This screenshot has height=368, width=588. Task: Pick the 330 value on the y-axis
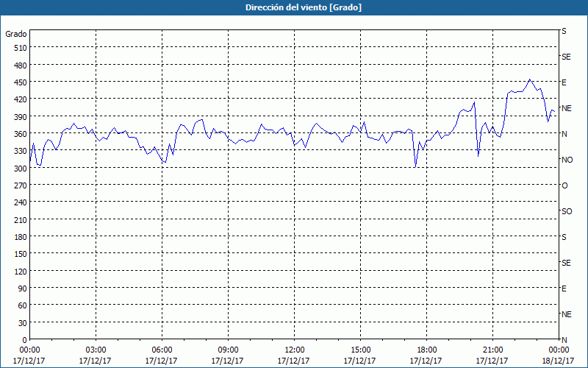click(21, 152)
